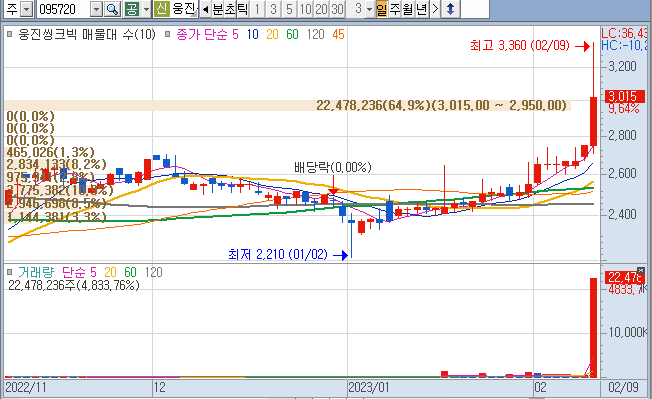The image size is (652, 399).
Task: Click the volume 20-day average label
Action: coord(110,272)
